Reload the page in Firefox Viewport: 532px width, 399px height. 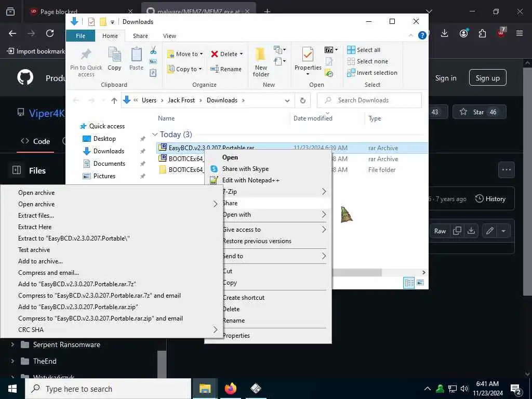[50, 33]
